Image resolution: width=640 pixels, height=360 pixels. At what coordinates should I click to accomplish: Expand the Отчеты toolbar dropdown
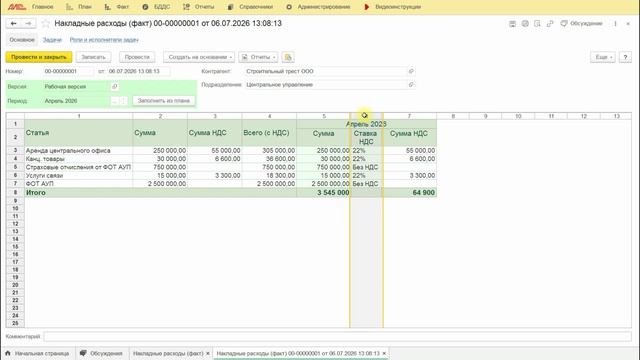[258, 57]
